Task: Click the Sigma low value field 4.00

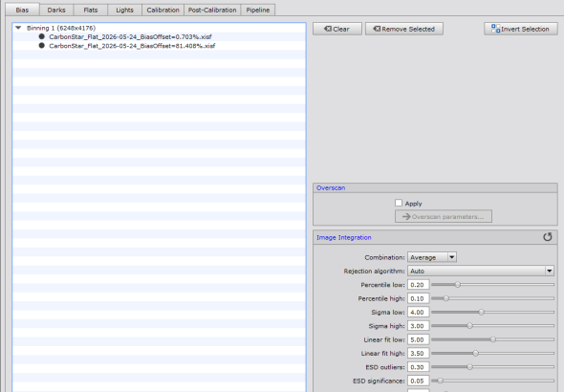Action: (x=419, y=312)
